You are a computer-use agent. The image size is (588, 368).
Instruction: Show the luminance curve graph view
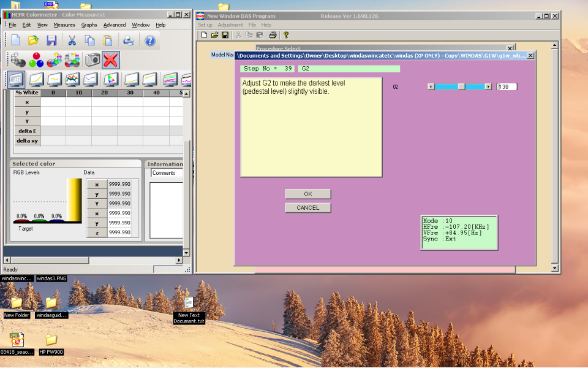[36, 80]
